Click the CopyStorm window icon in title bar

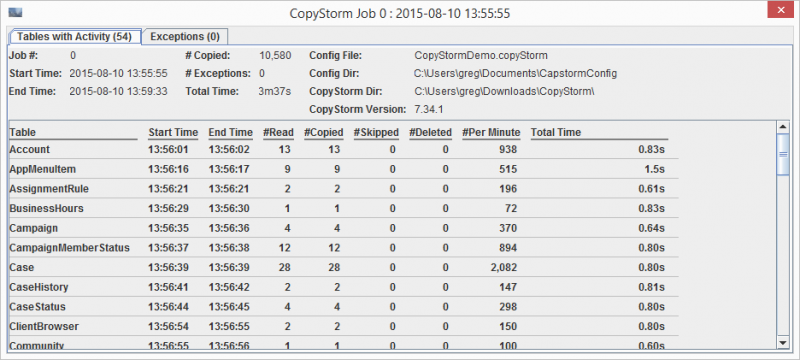tap(16, 12)
